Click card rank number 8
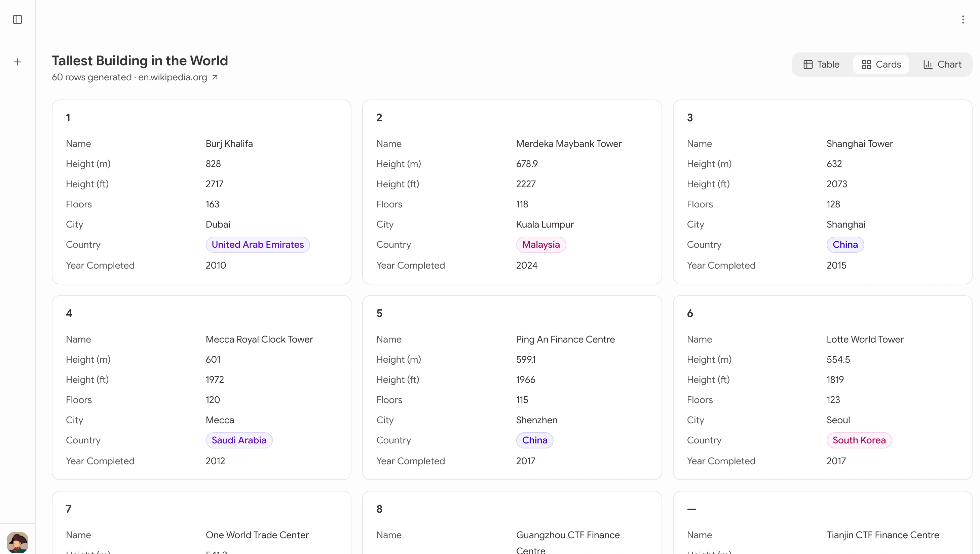The image size is (980, 554). point(379,509)
